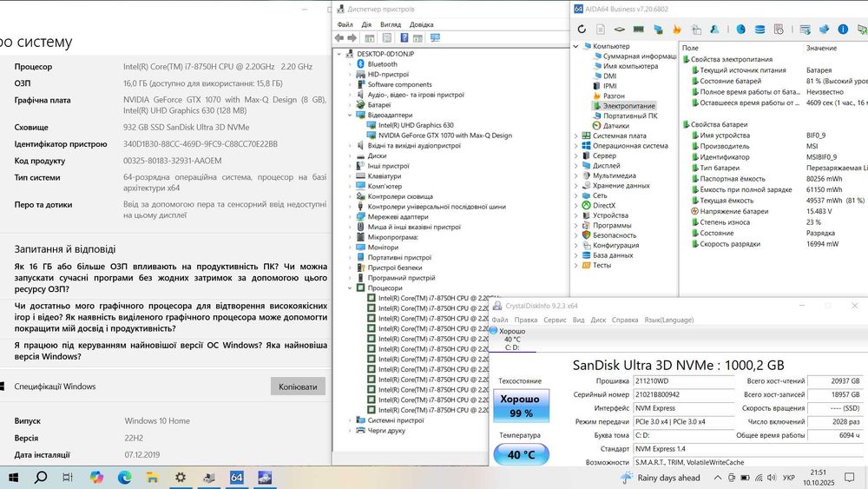Open Сервис menu in CrystalDiskInfo
The width and height of the screenshot is (868, 489).
[x=555, y=320]
